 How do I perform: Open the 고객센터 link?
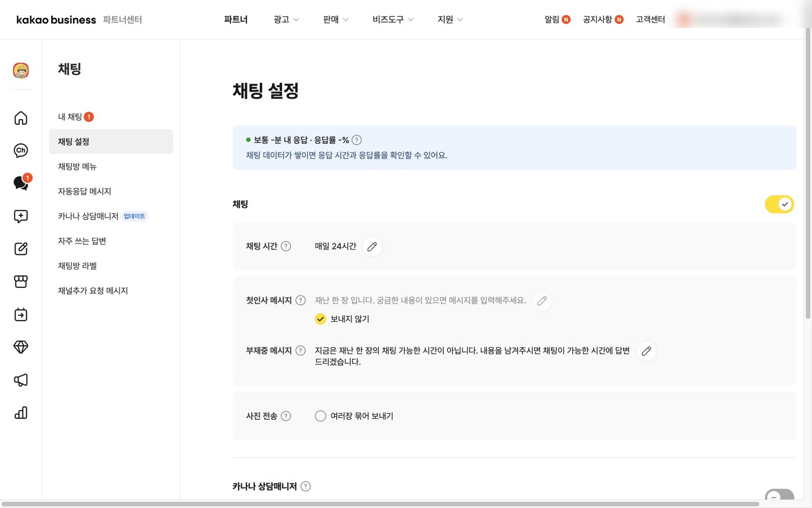(x=650, y=19)
